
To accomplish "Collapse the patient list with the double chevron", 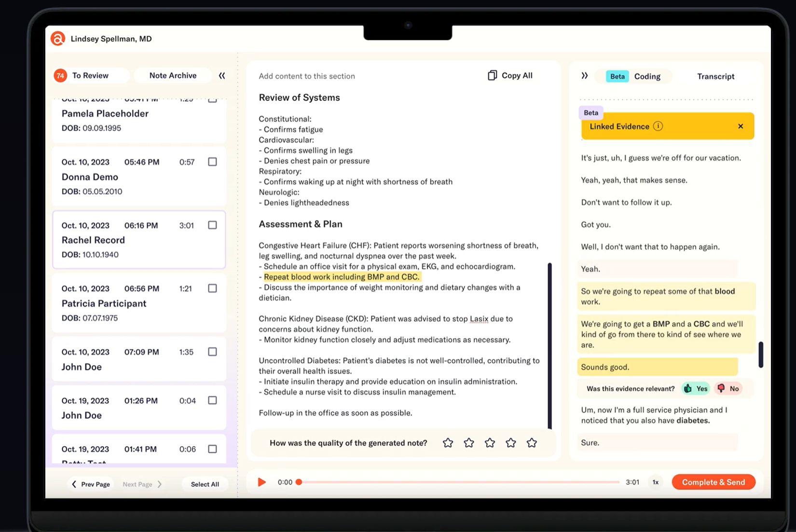I will point(222,75).
